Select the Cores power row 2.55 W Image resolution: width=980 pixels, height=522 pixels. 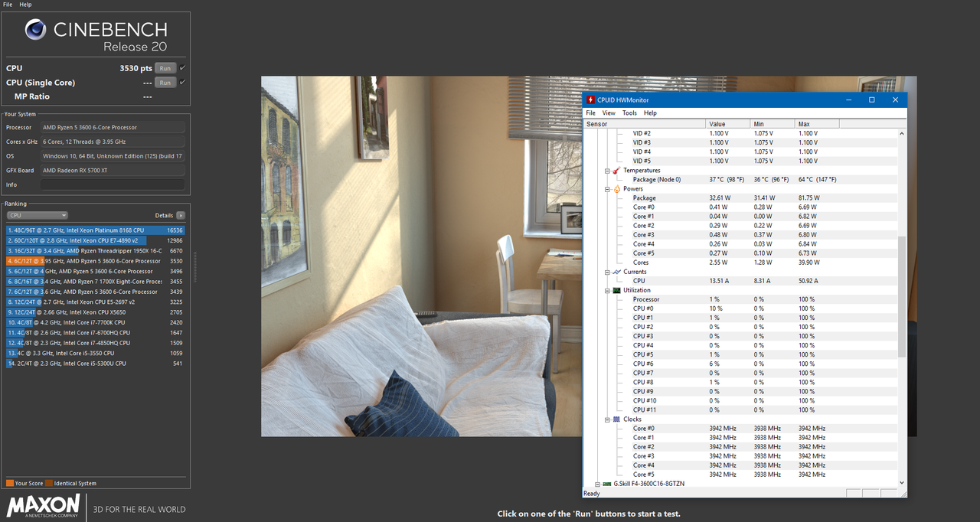pos(741,263)
